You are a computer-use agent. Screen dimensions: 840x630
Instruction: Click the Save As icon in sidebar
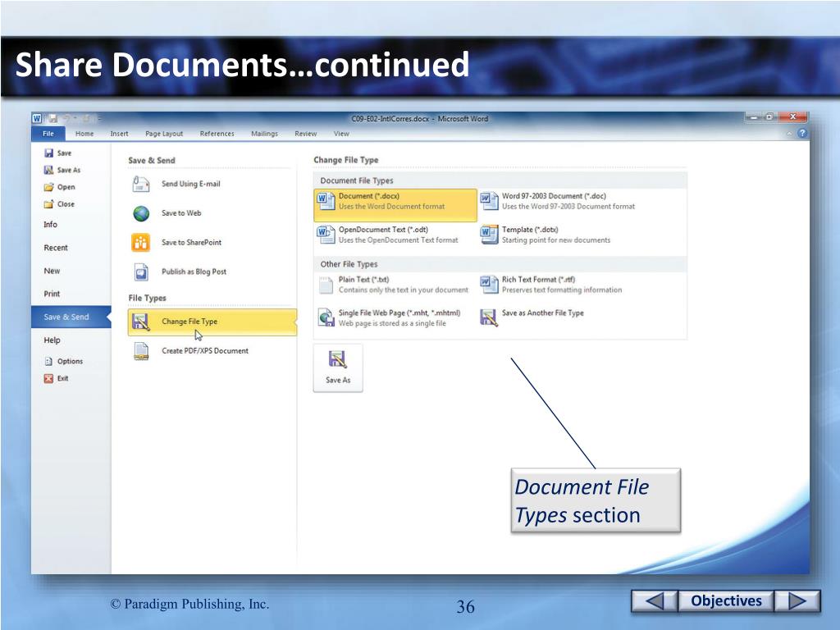click(48, 171)
